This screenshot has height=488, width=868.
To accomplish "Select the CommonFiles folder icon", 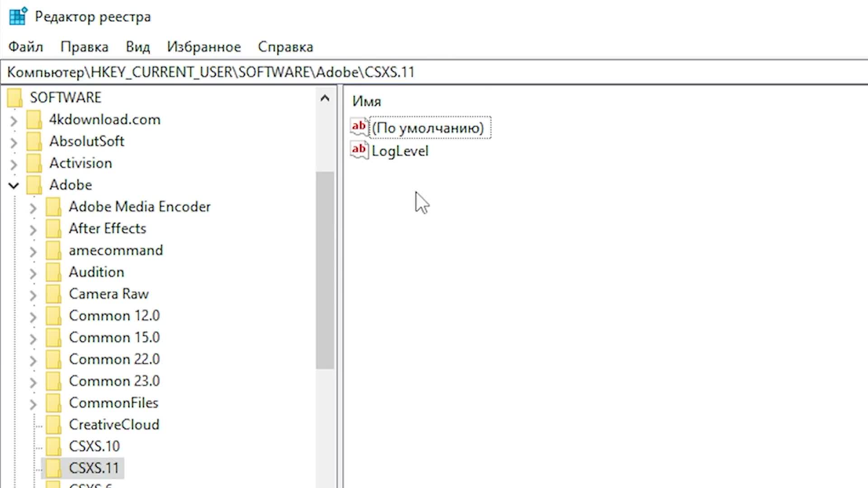I will tap(53, 403).
